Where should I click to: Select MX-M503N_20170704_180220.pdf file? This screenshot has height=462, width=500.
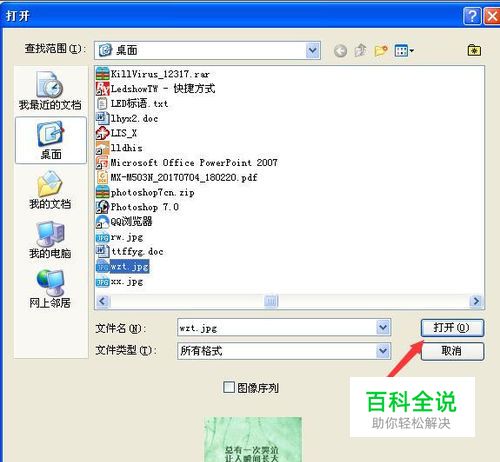177,177
